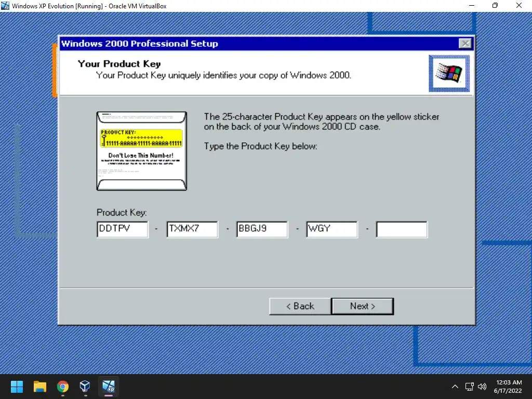
Task: Click the Windows flag logo in setup header
Action: (x=449, y=73)
